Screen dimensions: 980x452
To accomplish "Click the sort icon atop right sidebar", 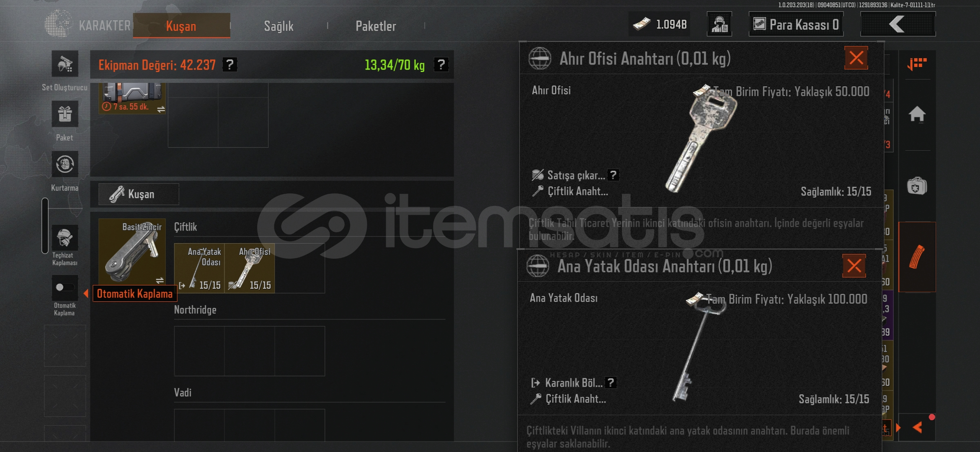I will 917,64.
